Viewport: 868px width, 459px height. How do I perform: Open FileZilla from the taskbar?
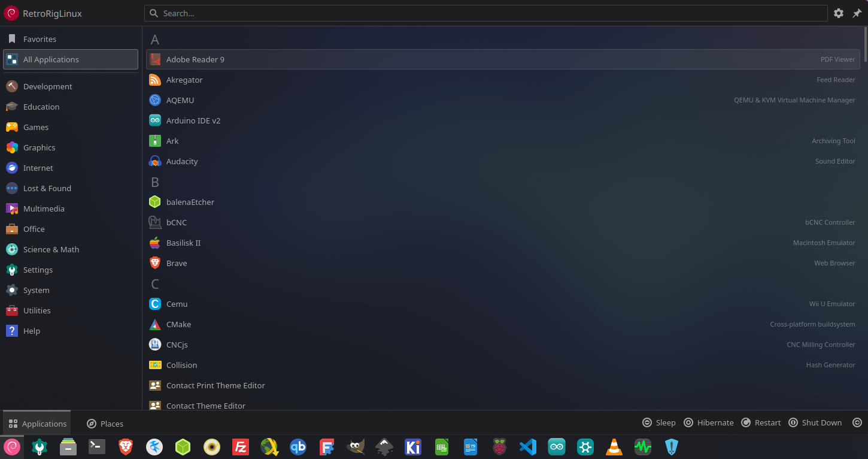241,447
